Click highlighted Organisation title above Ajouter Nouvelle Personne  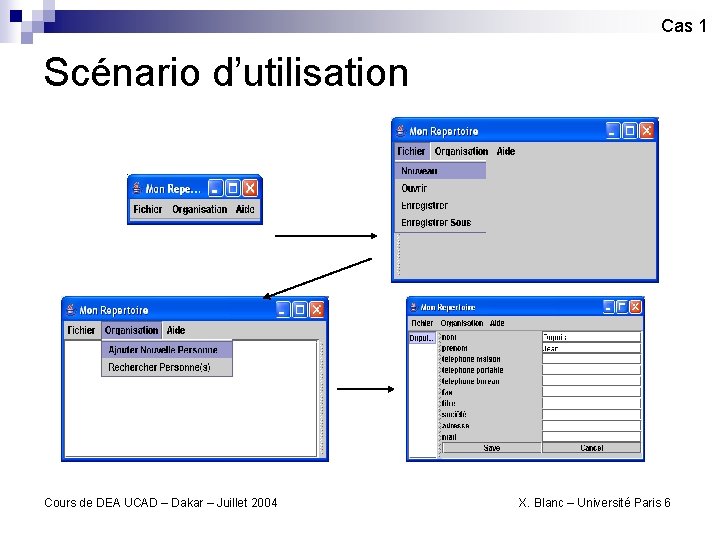point(131,330)
